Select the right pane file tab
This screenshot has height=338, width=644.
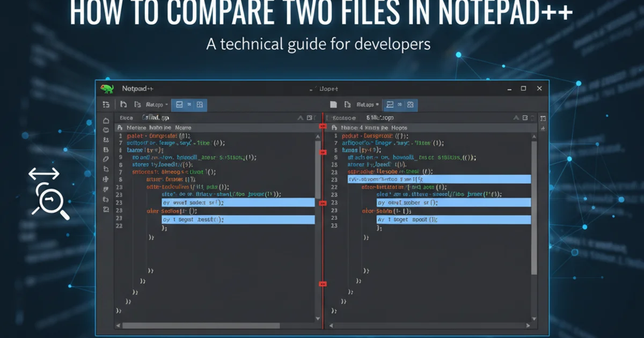pos(379,117)
